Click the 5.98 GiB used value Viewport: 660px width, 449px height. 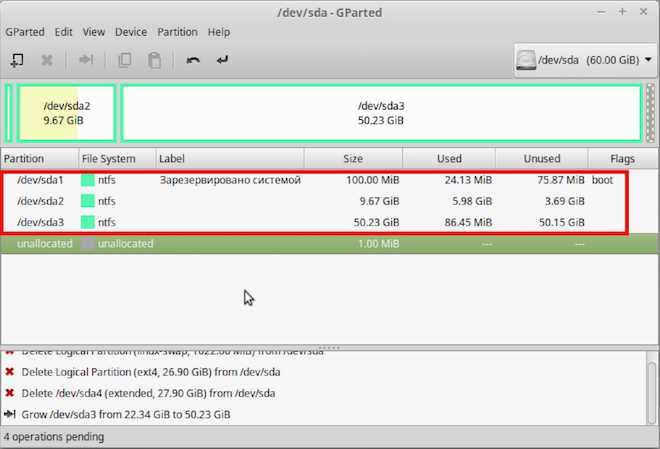(472, 201)
